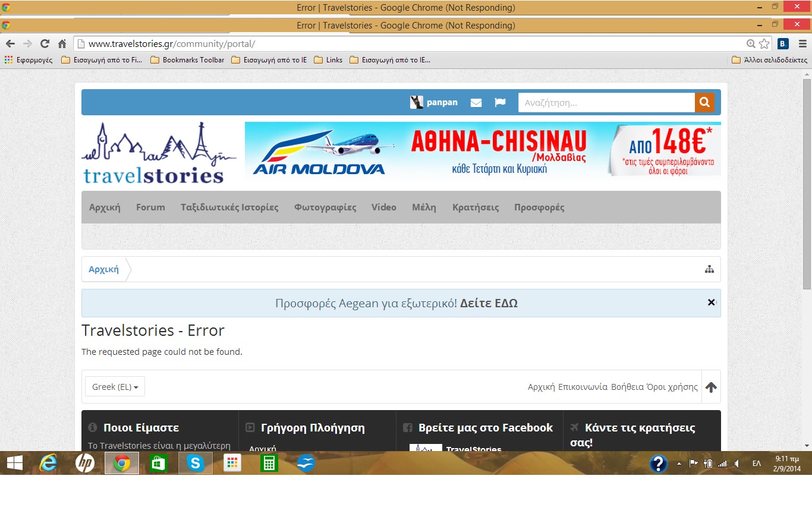Click panpan username link
The height and width of the screenshot is (523, 812).
tap(442, 102)
